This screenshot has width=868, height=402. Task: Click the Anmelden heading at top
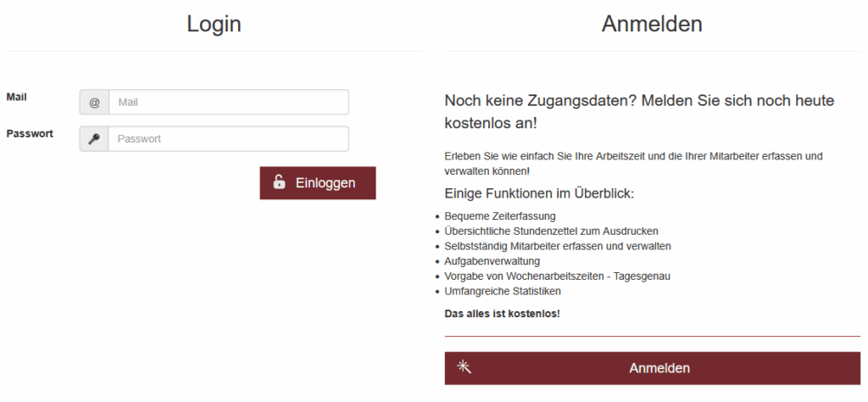click(x=652, y=25)
